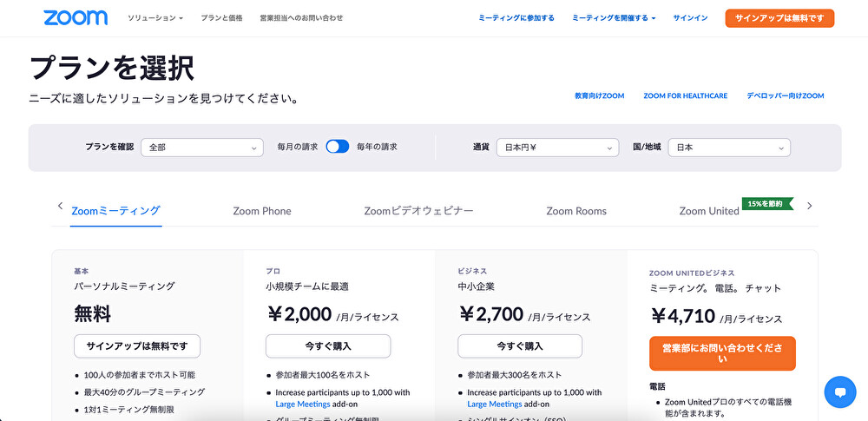
Task: Click ¥2,000 price text
Action: pos(299,314)
